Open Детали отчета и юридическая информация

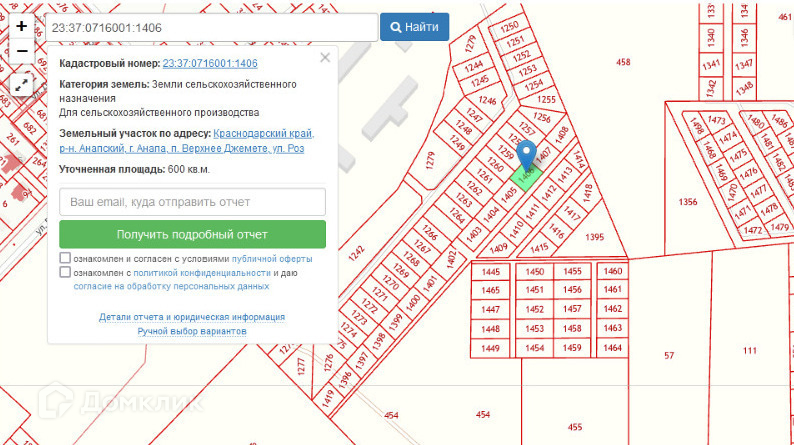click(x=192, y=317)
